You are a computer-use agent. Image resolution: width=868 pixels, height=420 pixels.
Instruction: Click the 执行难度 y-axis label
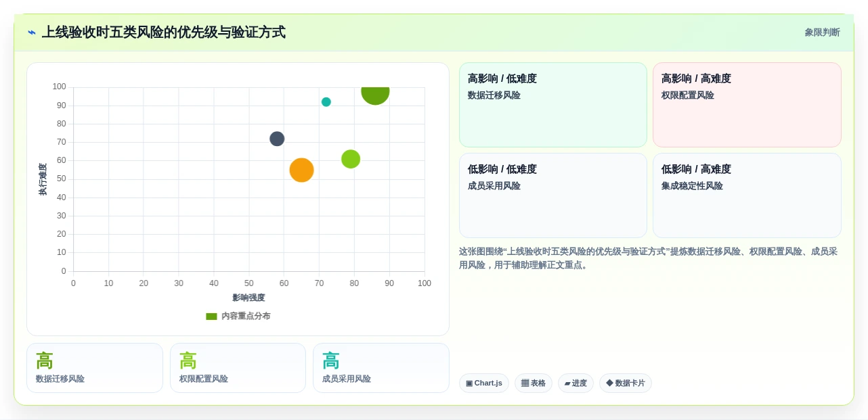tap(43, 179)
